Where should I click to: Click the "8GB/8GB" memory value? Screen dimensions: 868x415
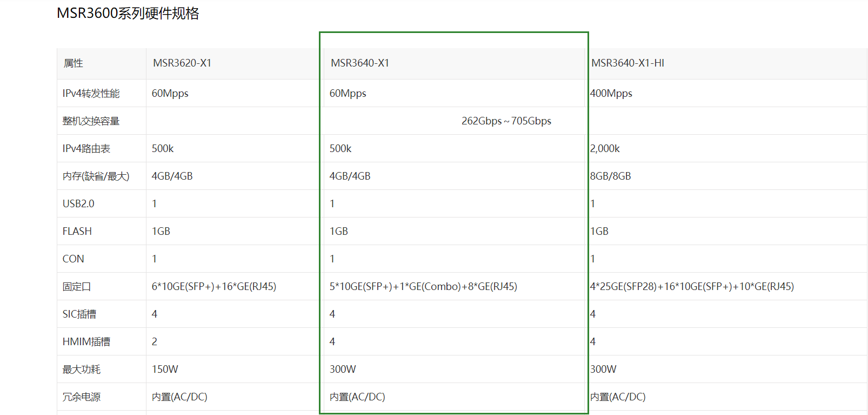coord(611,176)
